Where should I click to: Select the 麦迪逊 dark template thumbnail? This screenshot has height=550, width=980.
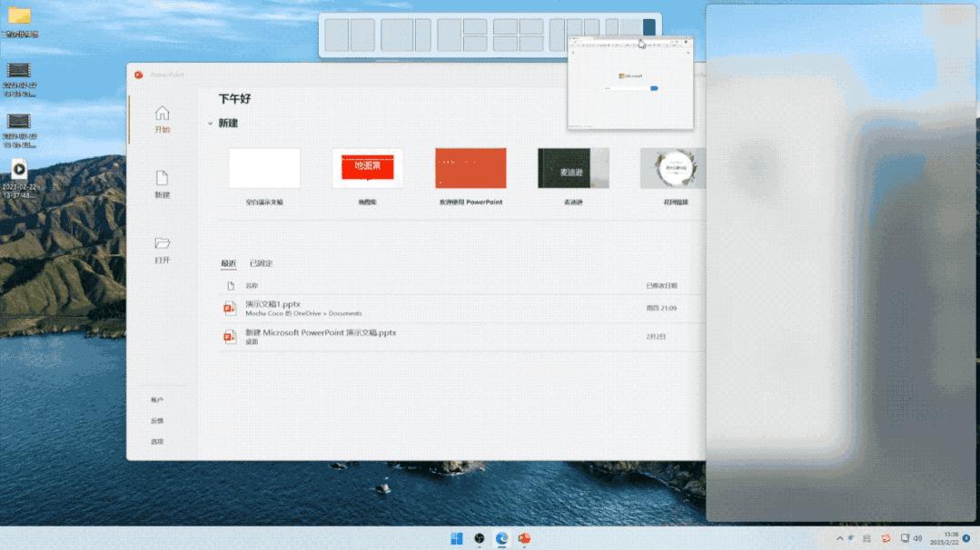pos(572,168)
